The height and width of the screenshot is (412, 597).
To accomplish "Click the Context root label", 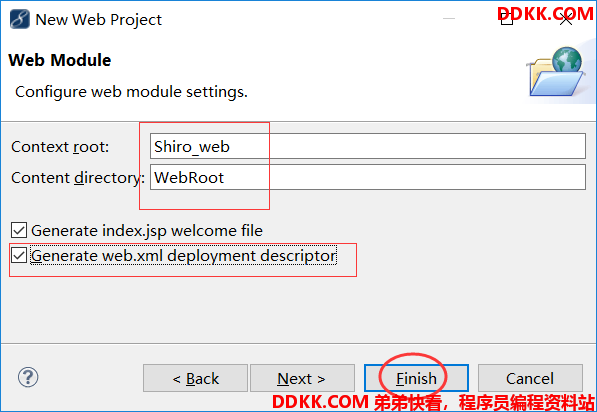I will point(60,147).
